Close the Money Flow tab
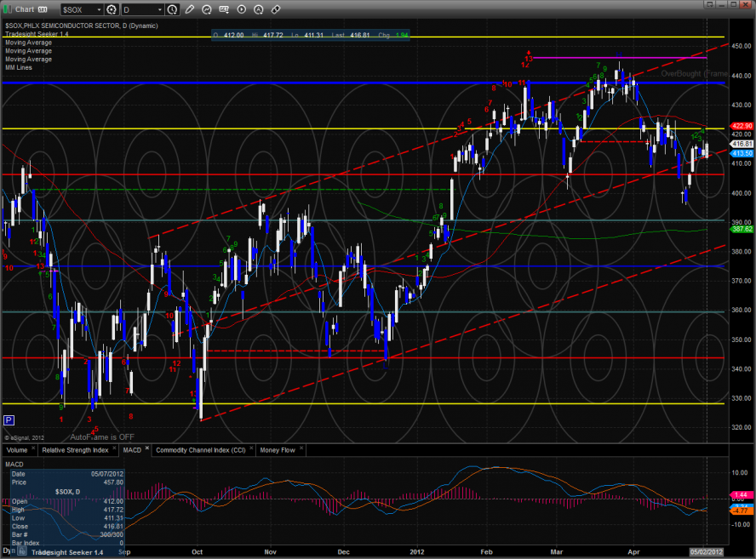This screenshot has height=559, width=756. (x=301, y=449)
